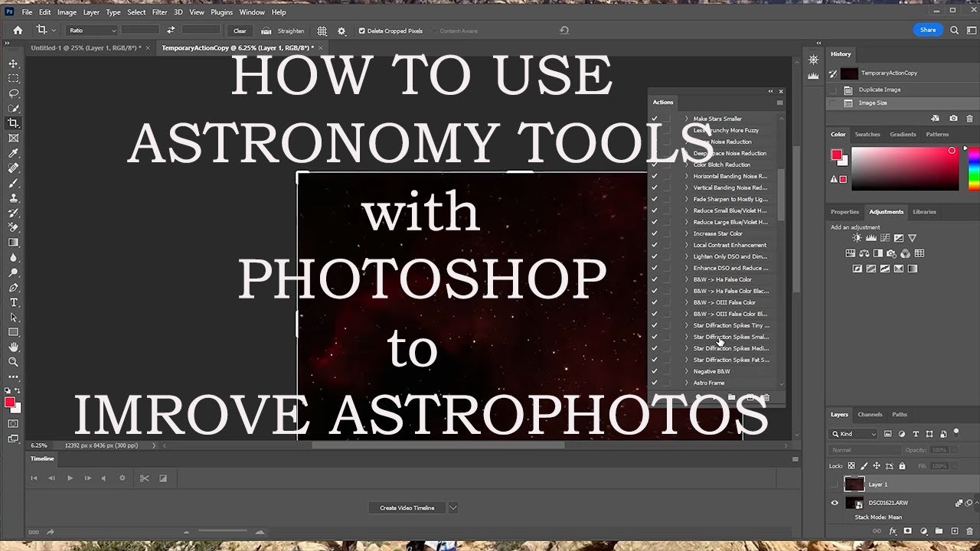The width and height of the screenshot is (980, 551).
Task: Add layer mask in Layers panel
Action: [908, 530]
